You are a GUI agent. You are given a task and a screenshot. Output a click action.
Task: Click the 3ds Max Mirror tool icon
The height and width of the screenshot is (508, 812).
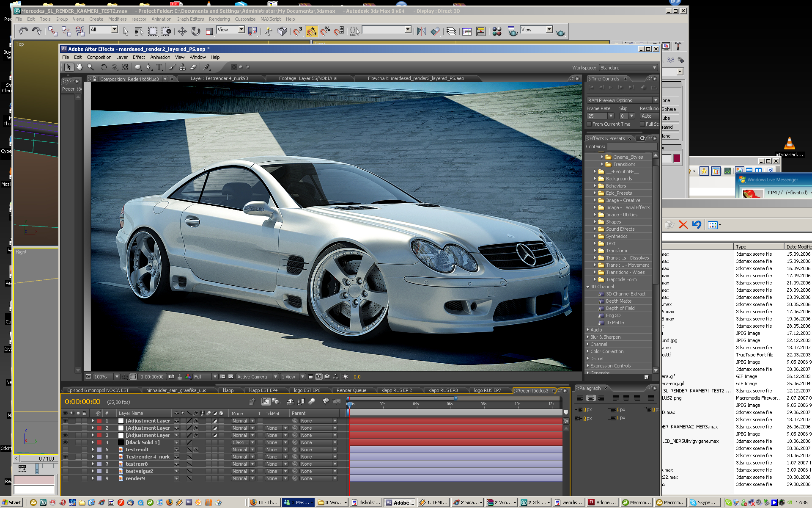tap(422, 31)
